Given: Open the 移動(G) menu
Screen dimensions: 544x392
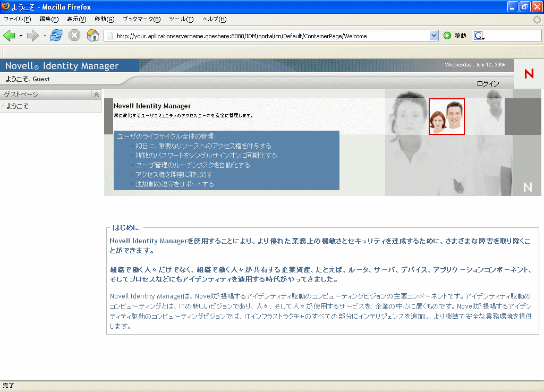Looking at the screenshot, I should (105, 19).
